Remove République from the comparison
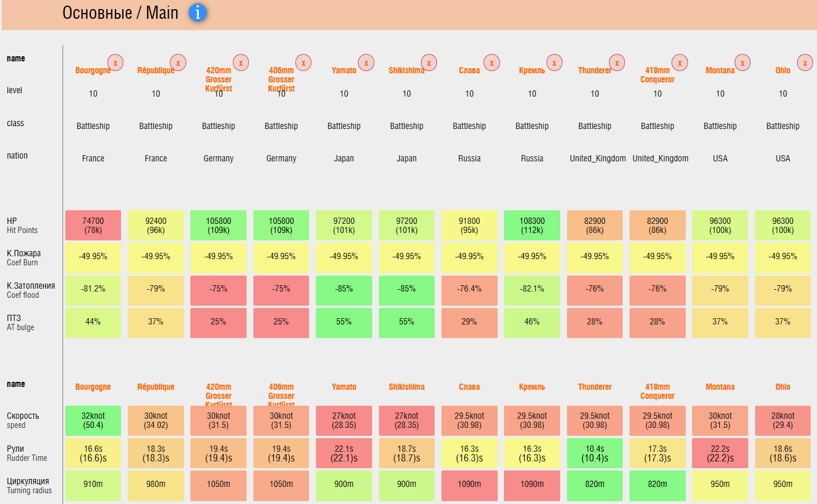The width and height of the screenshot is (817, 504). coord(178,63)
